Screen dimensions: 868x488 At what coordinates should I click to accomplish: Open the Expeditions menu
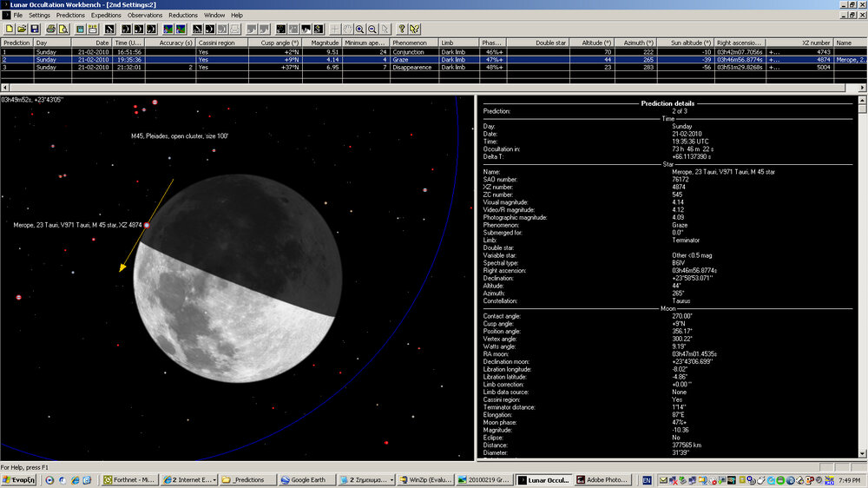107,15
